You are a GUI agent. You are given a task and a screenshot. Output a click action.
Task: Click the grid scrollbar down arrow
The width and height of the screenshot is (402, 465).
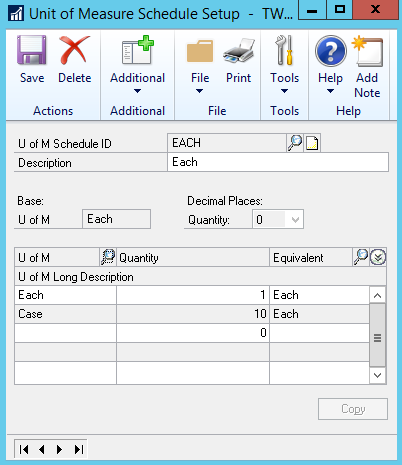pos(377,375)
